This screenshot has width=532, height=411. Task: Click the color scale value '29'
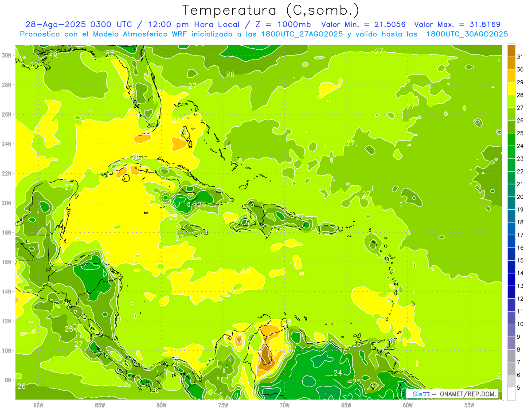click(x=520, y=82)
